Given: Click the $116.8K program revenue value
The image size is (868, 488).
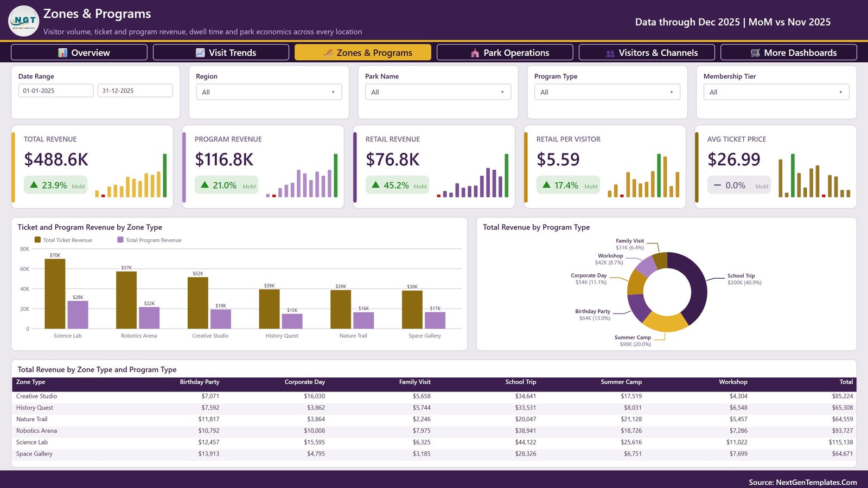Looking at the screenshot, I should (x=224, y=159).
